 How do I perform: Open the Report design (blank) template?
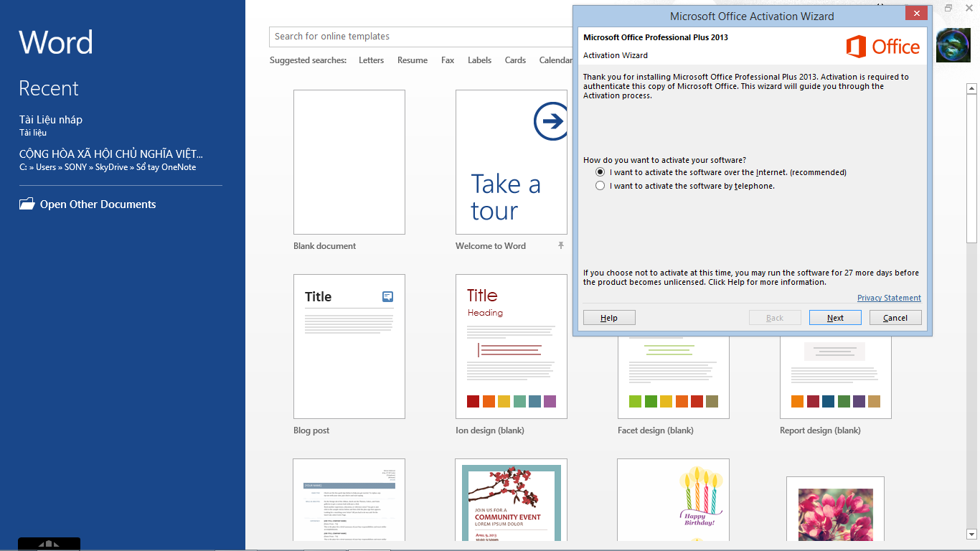(x=835, y=377)
